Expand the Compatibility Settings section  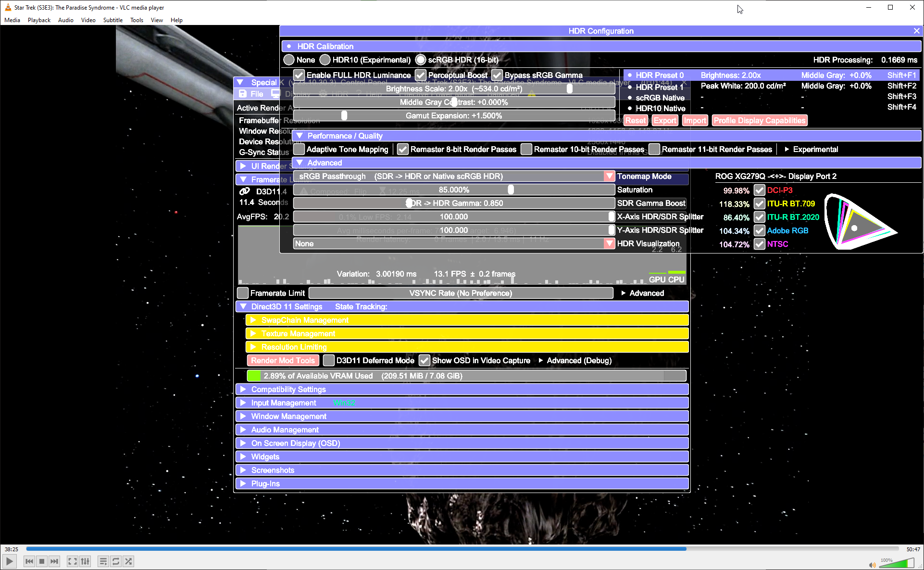[x=288, y=389]
